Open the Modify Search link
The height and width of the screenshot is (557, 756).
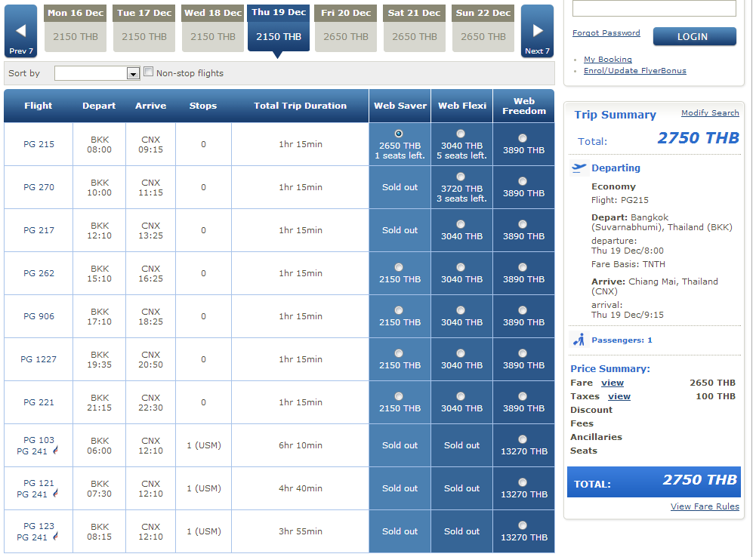[710, 112]
